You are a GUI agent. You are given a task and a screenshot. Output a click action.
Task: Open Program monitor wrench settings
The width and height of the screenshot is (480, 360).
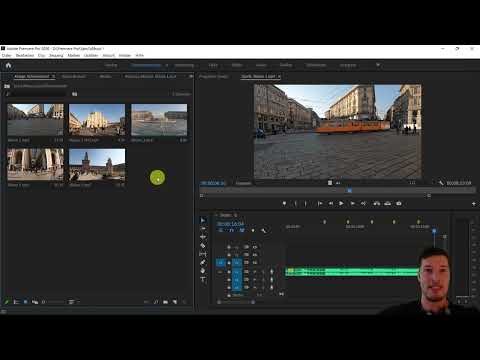coord(441,183)
